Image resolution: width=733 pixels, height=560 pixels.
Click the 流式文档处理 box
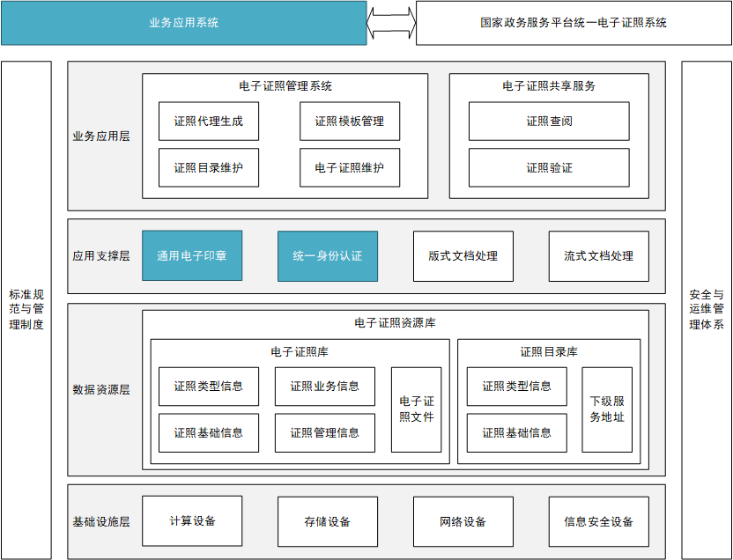[598, 256]
